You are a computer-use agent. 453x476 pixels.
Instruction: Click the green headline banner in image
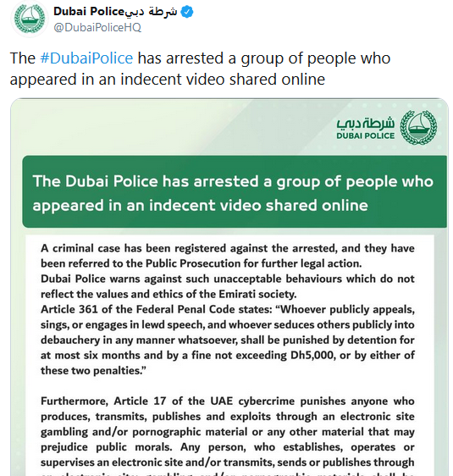[235, 192]
